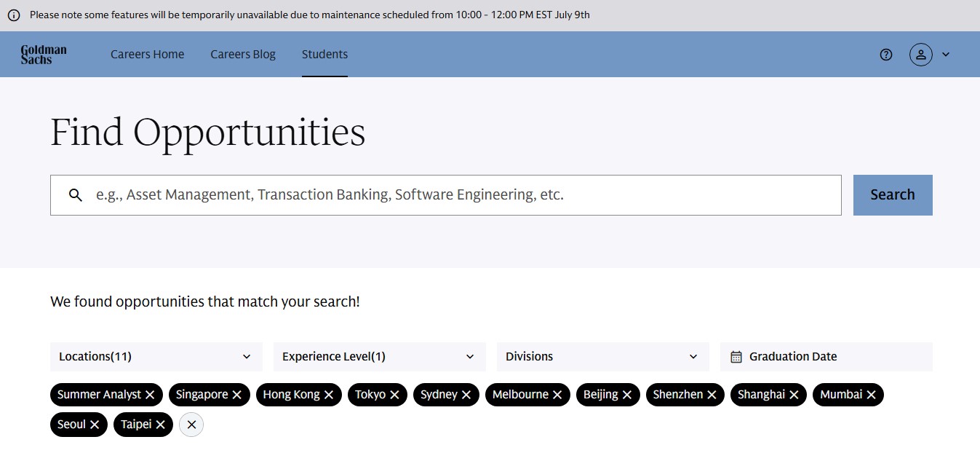The height and width of the screenshot is (461, 980).
Task: Remove the Beijing filter chip
Action: [626, 395]
